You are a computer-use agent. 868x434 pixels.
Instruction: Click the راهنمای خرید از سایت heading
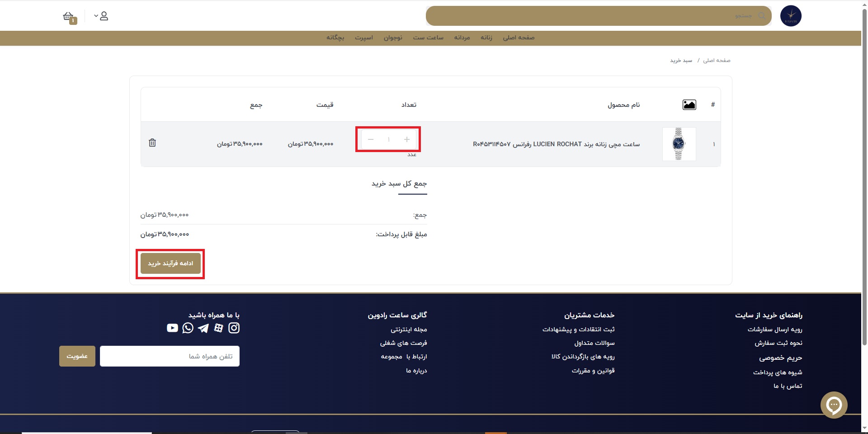(x=769, y=315)
